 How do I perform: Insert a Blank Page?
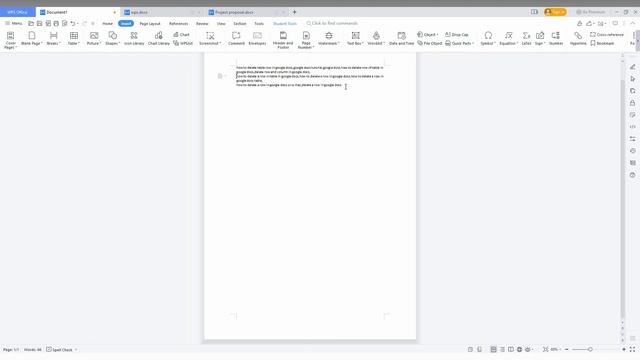click(31, 38)
